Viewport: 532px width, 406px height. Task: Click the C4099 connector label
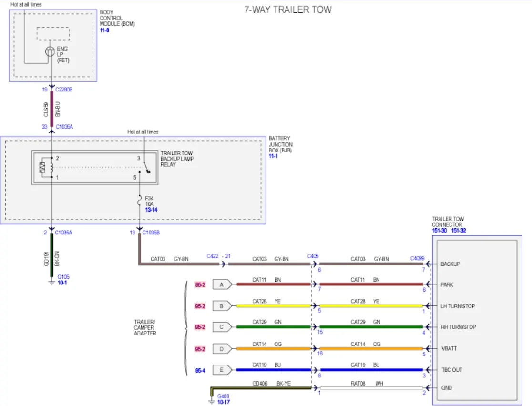417,258
